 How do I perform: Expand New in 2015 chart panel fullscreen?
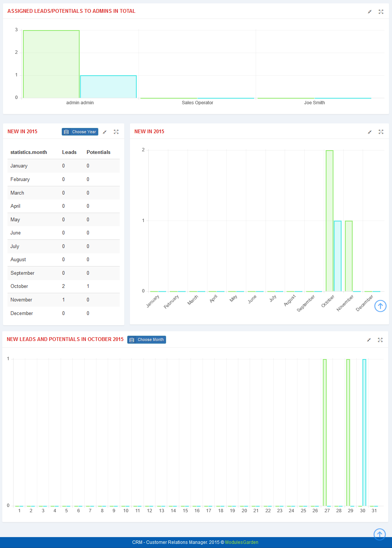coord(381,132)
